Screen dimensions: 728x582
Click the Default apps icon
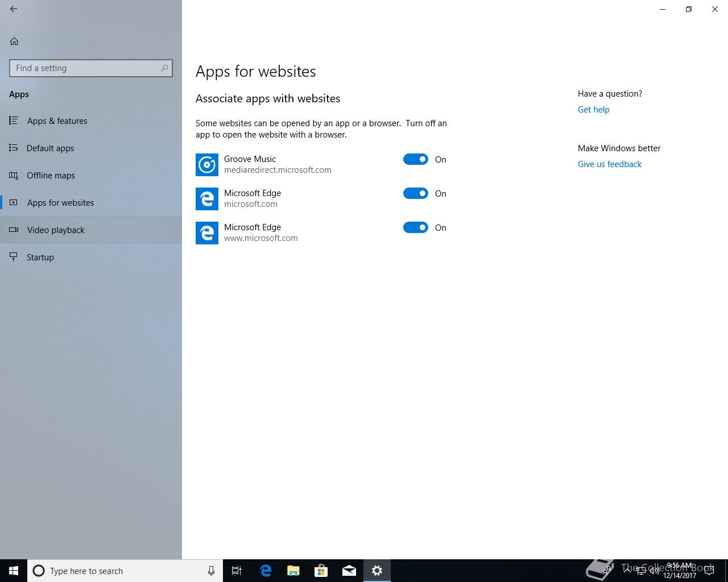point(14,148)
